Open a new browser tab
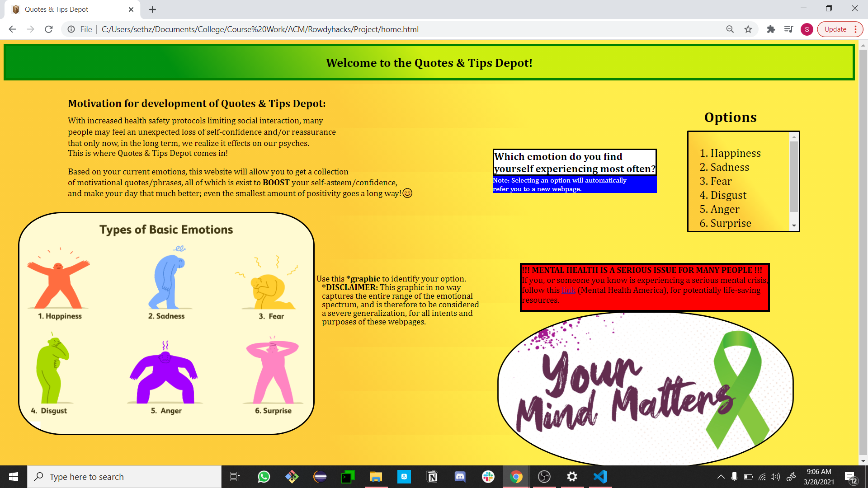The image size is (868, 488). 152,9
